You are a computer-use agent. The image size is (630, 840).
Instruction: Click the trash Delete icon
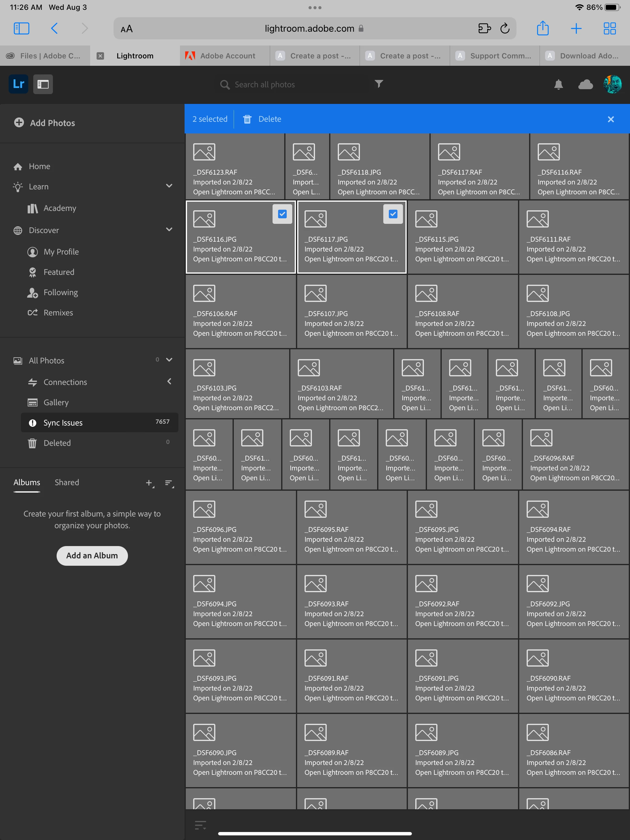(x=247, y=119)
